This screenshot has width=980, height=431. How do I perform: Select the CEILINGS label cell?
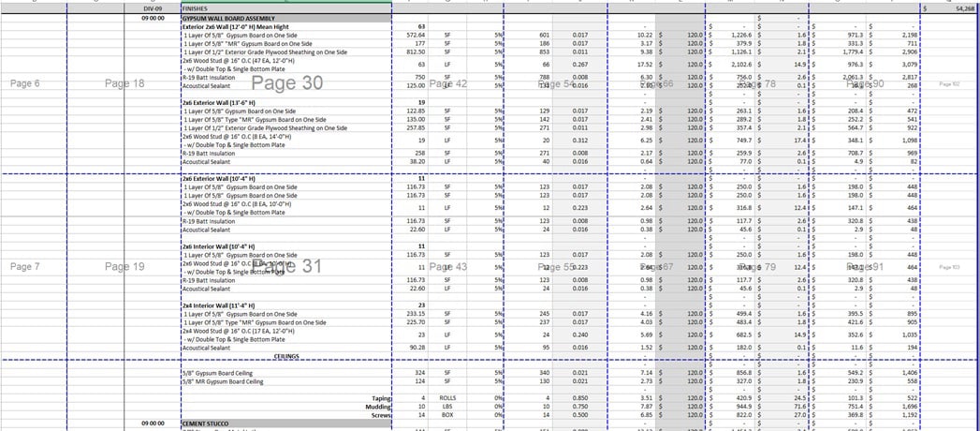point(286,356)
